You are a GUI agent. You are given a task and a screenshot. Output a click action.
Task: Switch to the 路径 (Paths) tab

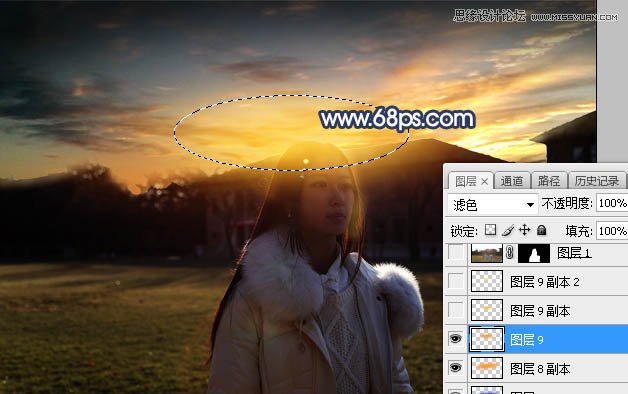click(x=549, y=181)
